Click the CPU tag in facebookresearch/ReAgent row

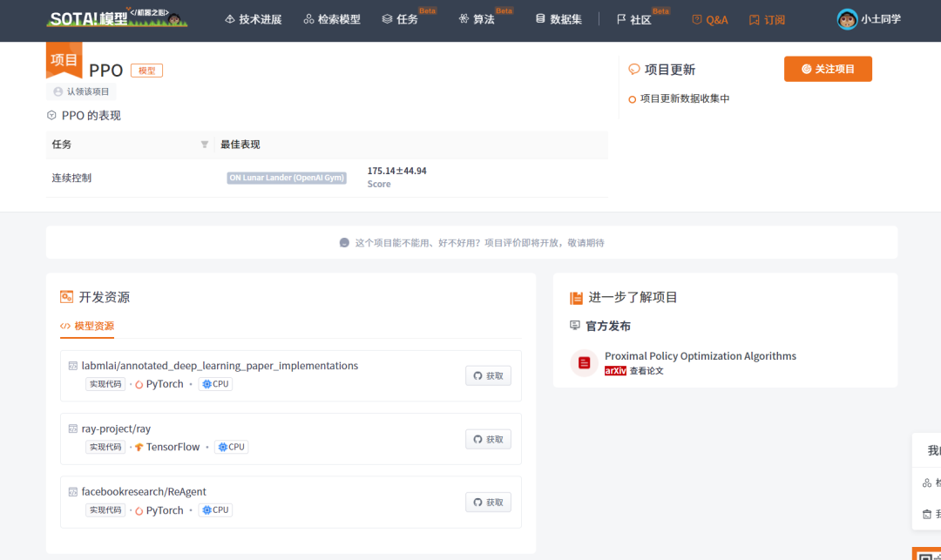pyautogui.click(x=215, y=510)
